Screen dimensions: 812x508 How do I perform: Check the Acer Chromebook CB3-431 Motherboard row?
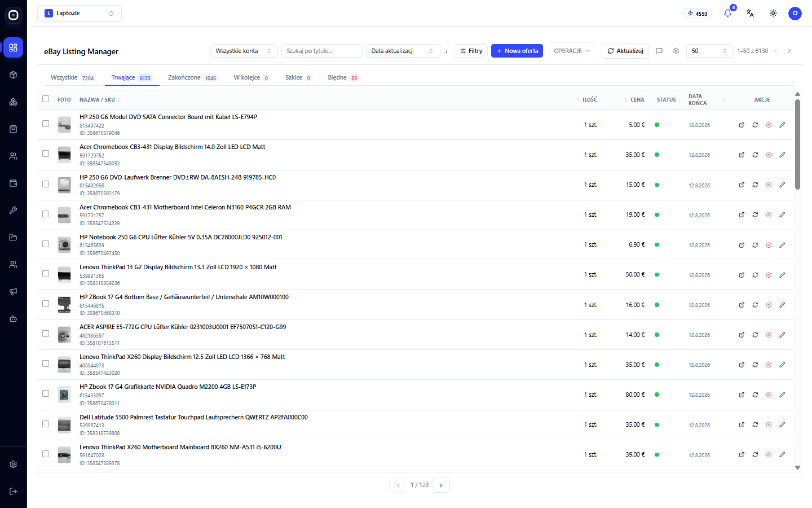point(46,214)
